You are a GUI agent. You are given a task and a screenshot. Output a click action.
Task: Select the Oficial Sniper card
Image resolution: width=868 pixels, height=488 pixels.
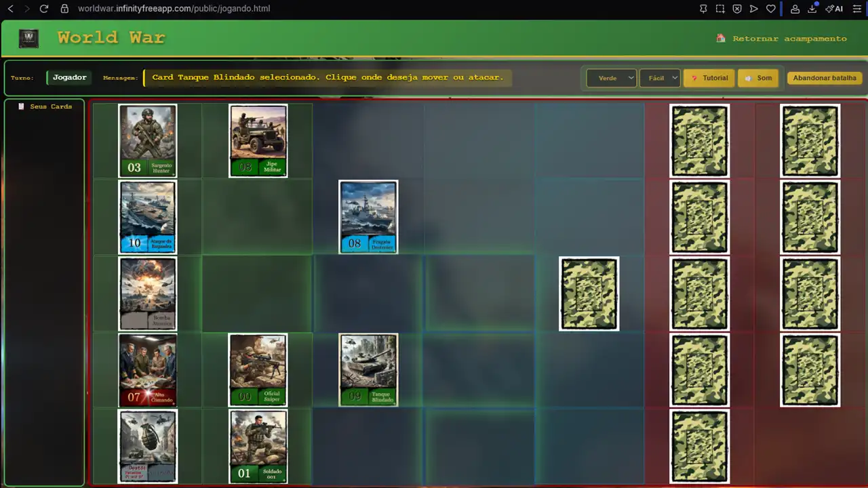tap(258, 370)
